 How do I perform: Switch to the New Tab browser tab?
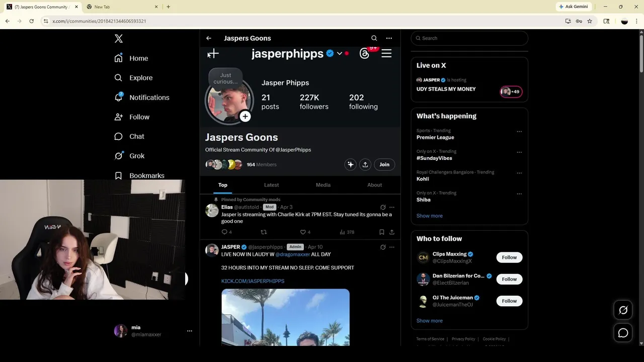tap(122, 7)
